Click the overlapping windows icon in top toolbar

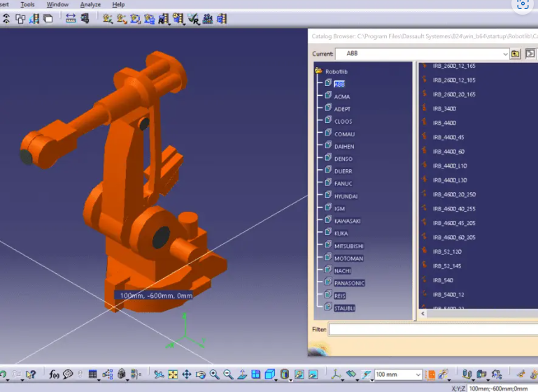click(x=48, y=18)
